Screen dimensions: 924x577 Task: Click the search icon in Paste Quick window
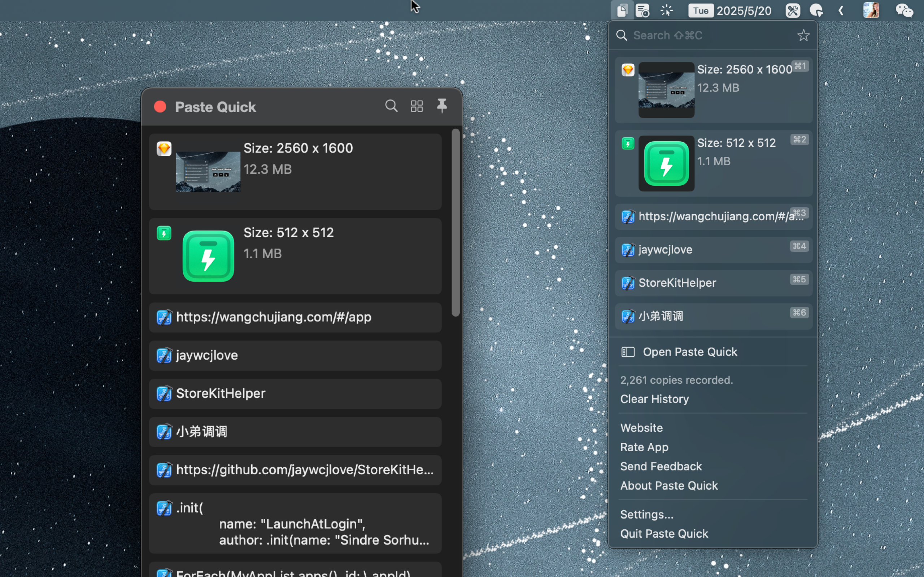click(x=391, y=106)
